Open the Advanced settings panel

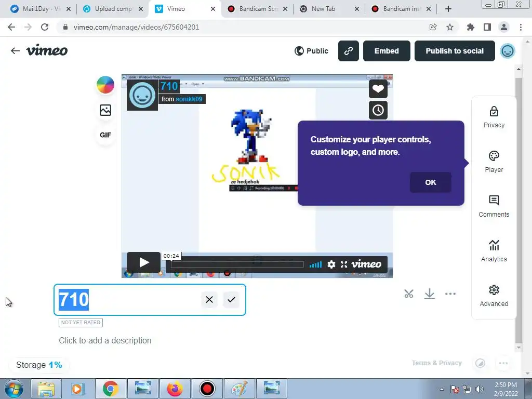pyautogui.click(x=494, y=296)
